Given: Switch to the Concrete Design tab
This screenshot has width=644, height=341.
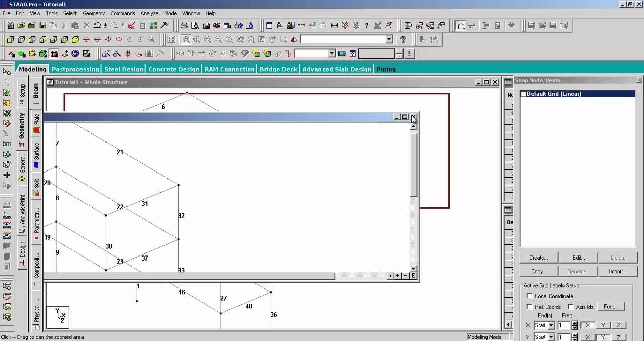Looking at the screenshot, I should click(174, 69).
